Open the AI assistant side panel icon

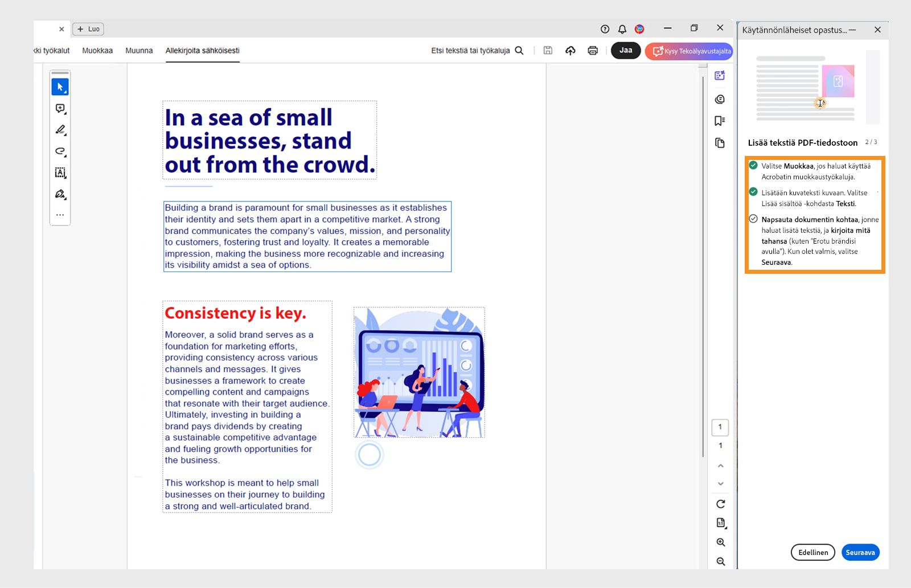click(720, 76)
